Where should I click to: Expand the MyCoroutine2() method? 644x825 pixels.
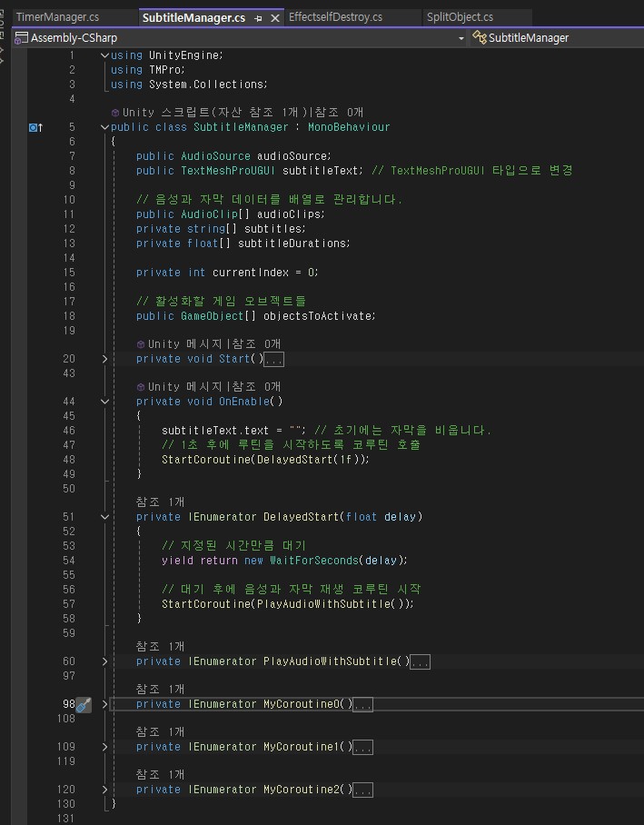pyautogui.click(x=104, y=790)
